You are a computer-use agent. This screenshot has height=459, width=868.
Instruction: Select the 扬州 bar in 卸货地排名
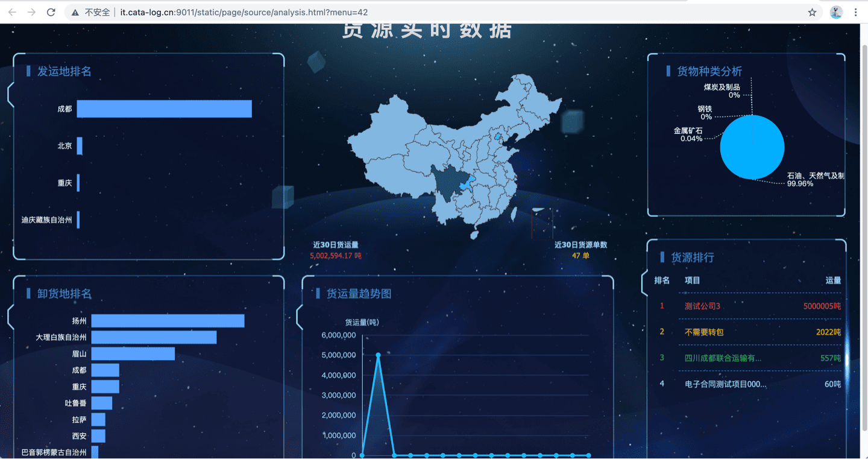coord(168,321)
